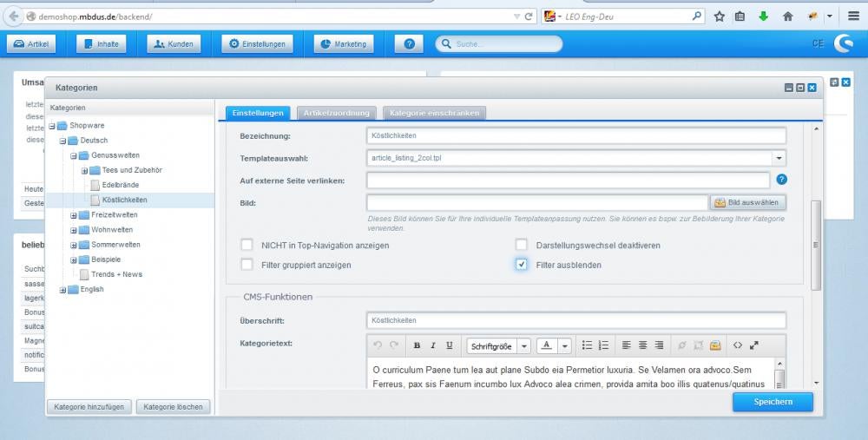Open the HTML source code view
This screenshot has height=440, width=868.
coord(738,345)
